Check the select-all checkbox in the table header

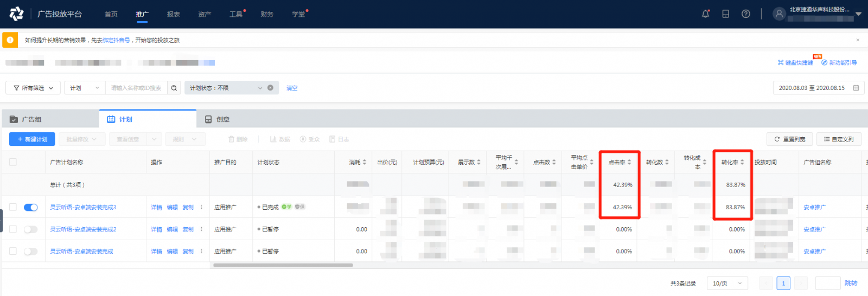[x=13, y=162]
